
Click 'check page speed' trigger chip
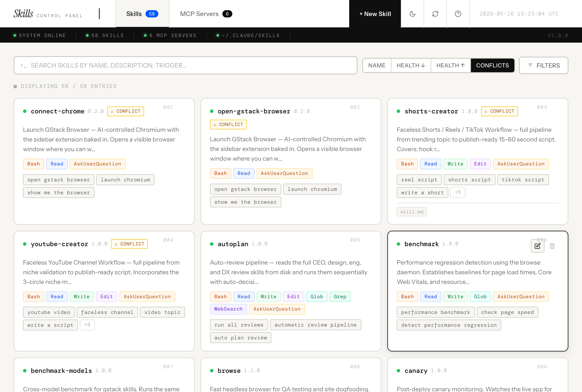(508, 312)
